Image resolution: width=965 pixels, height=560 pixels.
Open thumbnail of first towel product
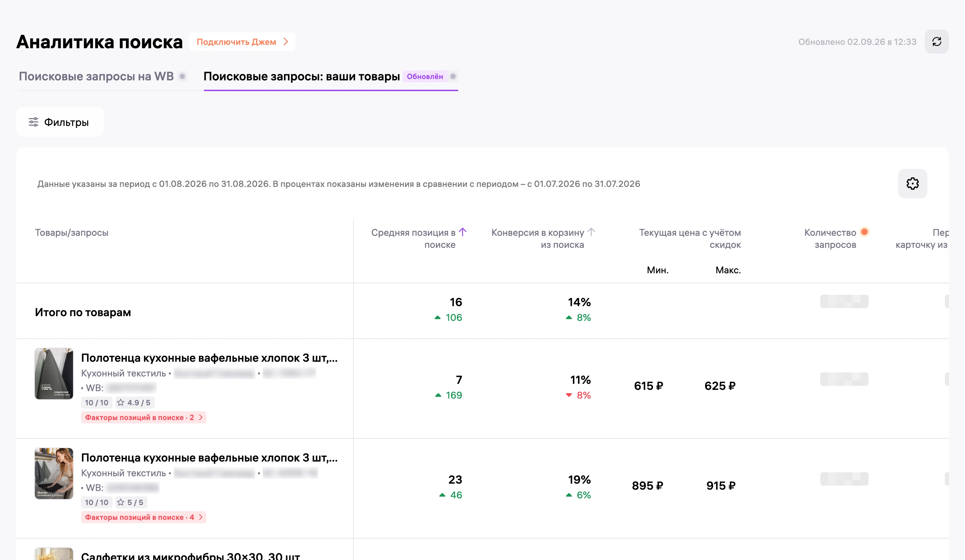click(54, 373)
